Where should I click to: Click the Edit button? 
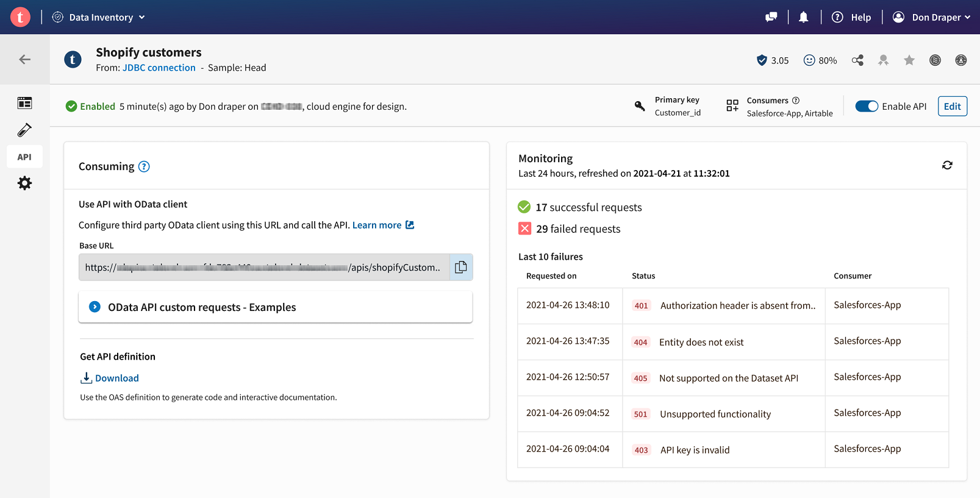pos(952,106)
